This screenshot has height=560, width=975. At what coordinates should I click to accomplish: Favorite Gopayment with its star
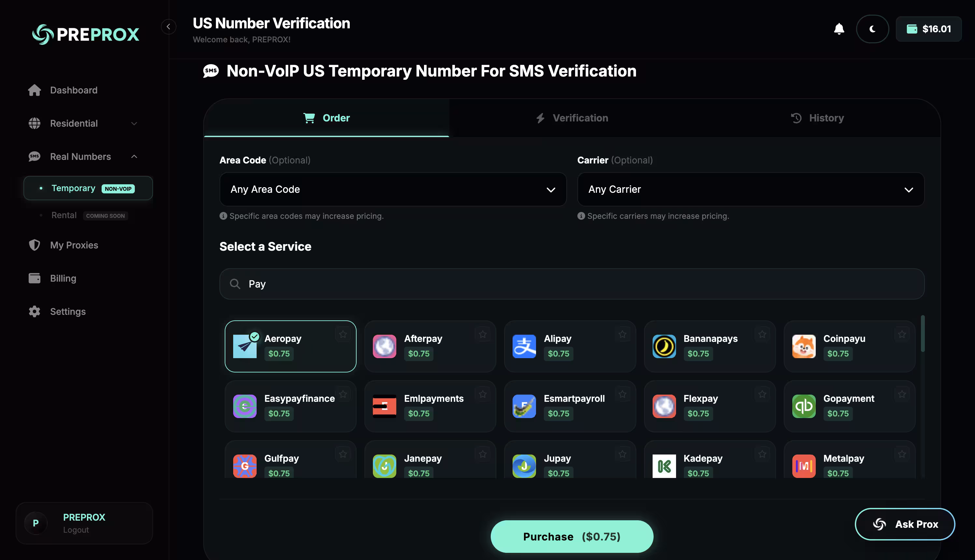coord(902,394)
